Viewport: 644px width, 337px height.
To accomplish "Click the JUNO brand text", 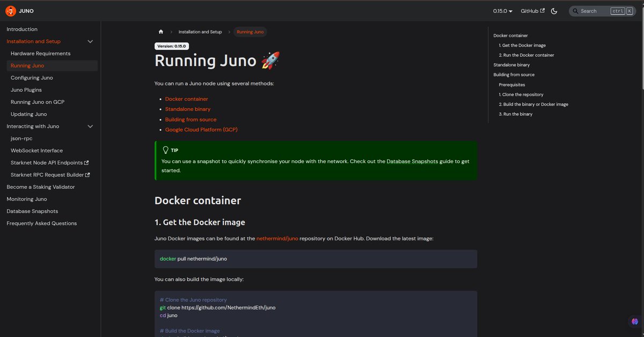I will click(x=26, y=11).
